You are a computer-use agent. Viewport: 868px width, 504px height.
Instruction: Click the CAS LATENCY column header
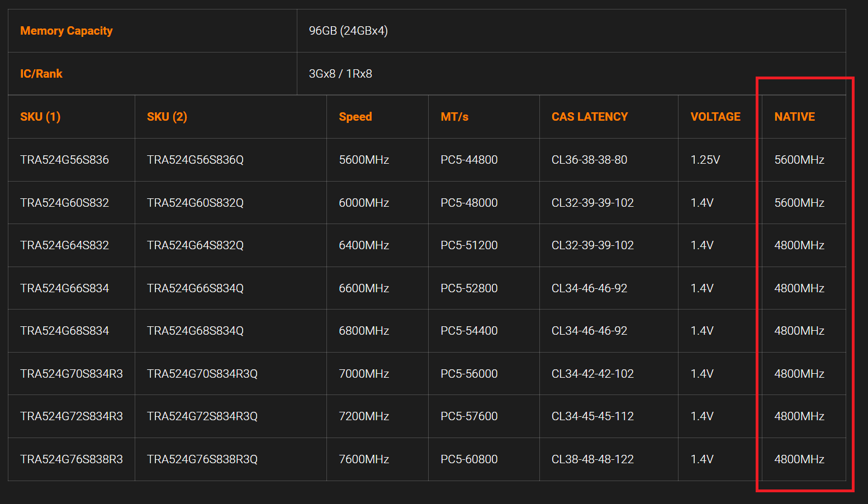point(589,117)
